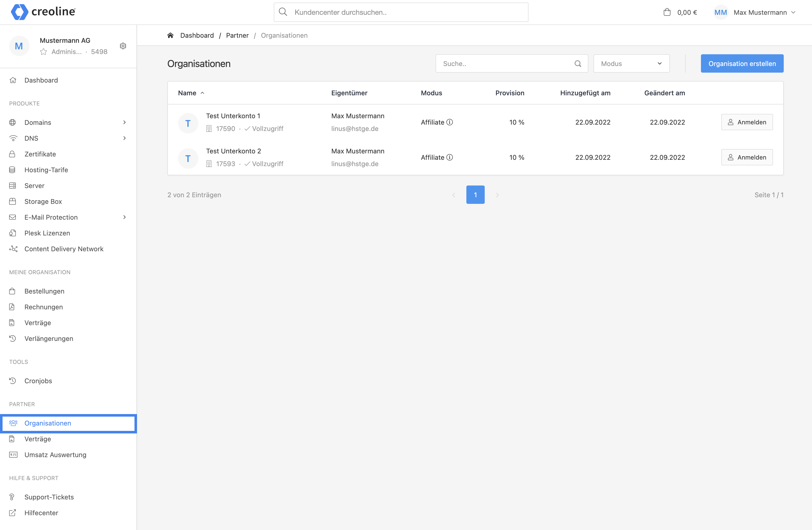Click the Organisationen breadcrumb text
The height and width of the screenshot is (530, 812).
pos(284,35)
